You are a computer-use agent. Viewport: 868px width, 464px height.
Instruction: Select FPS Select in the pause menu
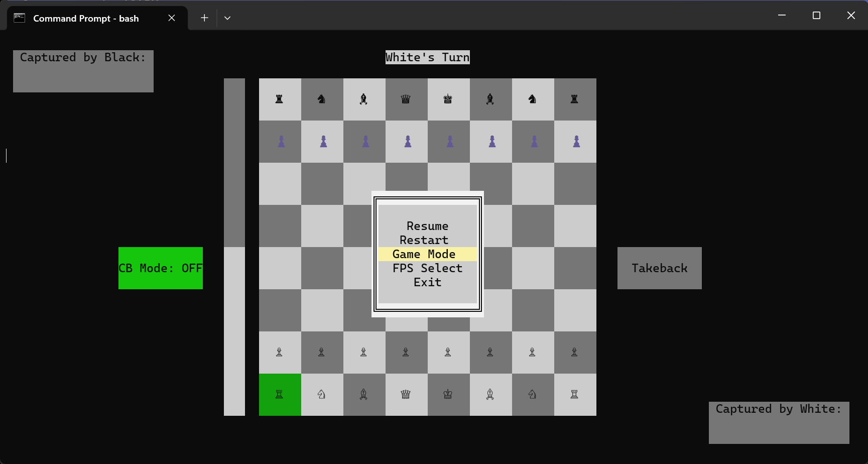pos(427,268)
